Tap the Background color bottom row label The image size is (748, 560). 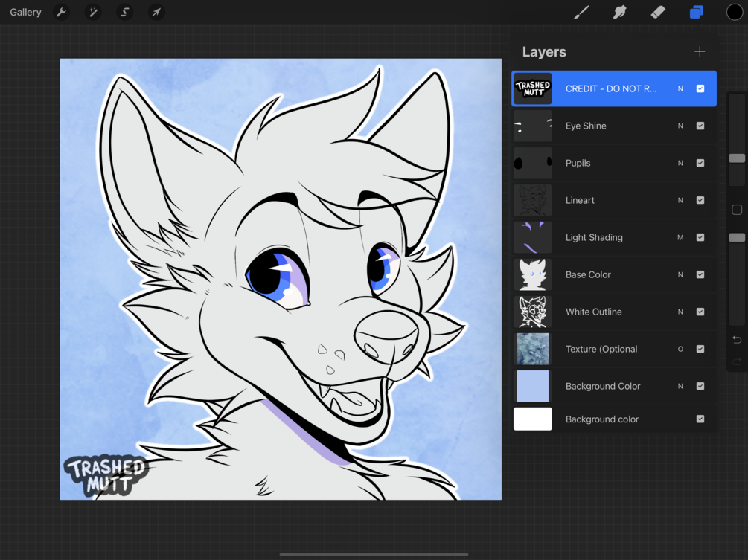601,419
